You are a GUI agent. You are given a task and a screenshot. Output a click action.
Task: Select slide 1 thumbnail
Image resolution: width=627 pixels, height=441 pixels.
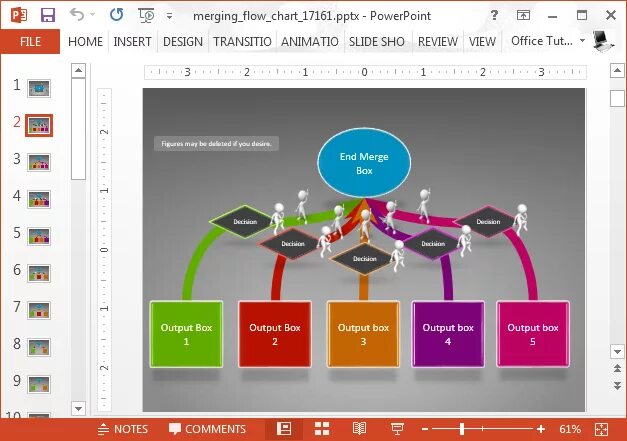pyautogui.click(x=39, y=88)
